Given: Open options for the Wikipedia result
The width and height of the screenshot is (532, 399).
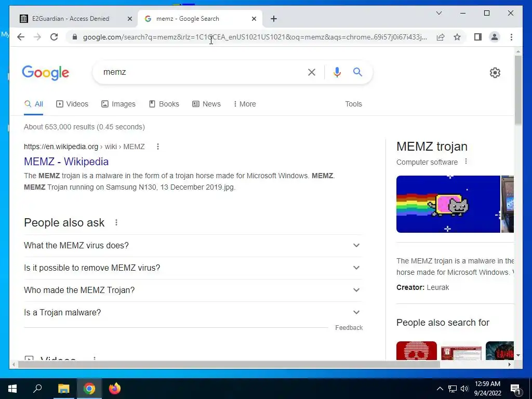Looking at the screenshot, I should pyautogui.click(x=158, y=147).
